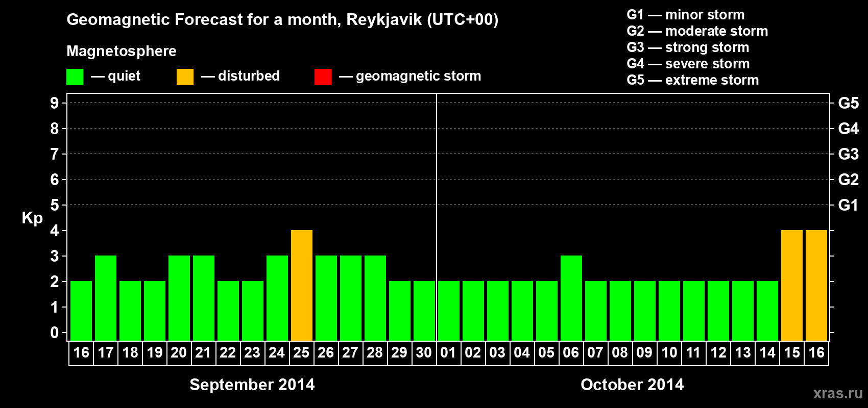Click date cell 10 under October
This screenshot has width=868, height=408.
[669, 353]
